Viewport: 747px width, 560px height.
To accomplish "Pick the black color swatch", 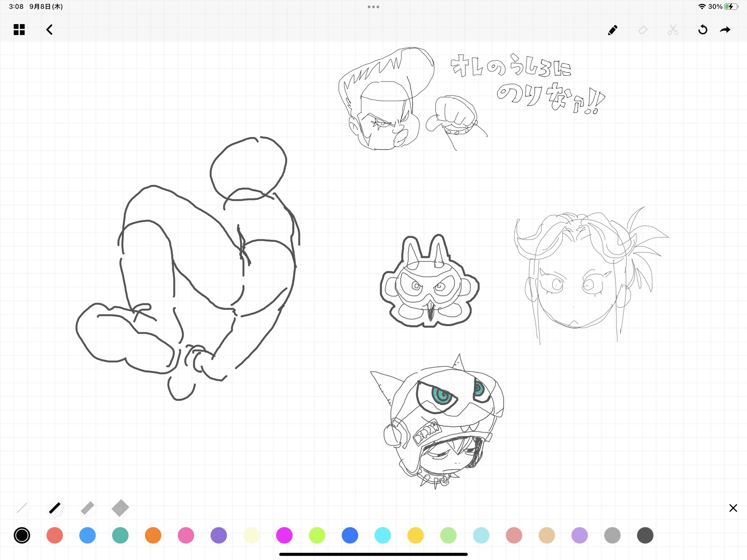I will 22,535.
